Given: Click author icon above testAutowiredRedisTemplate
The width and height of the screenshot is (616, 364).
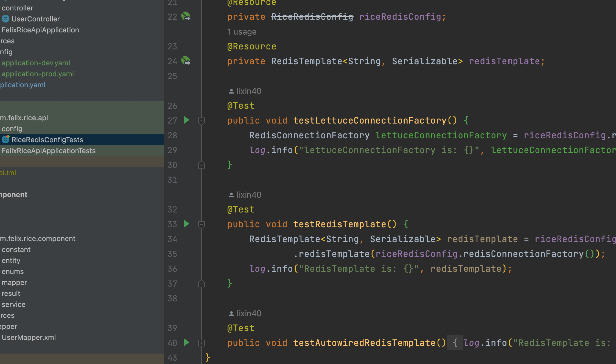Looking at the screenshot, I should pos(231,313).
